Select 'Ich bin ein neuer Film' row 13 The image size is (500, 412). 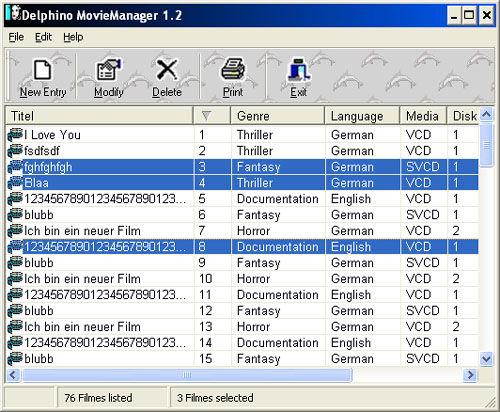82,327
